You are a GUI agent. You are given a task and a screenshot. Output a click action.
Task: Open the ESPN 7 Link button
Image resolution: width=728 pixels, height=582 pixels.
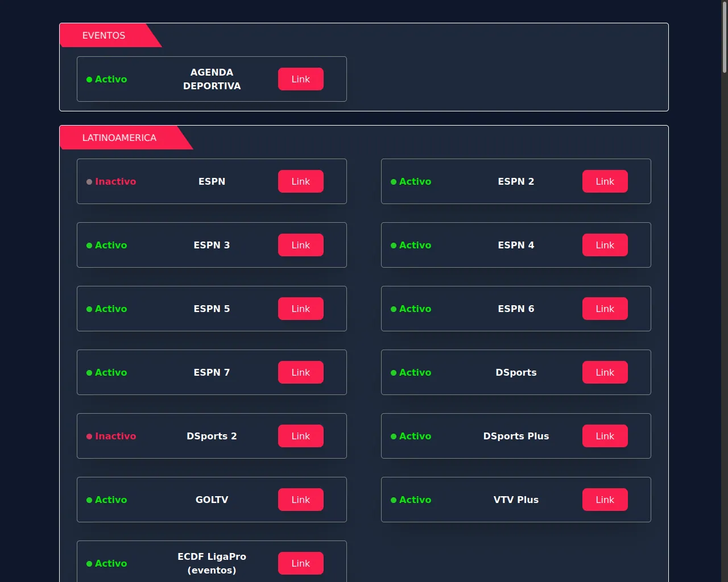(x=301, y=372)
